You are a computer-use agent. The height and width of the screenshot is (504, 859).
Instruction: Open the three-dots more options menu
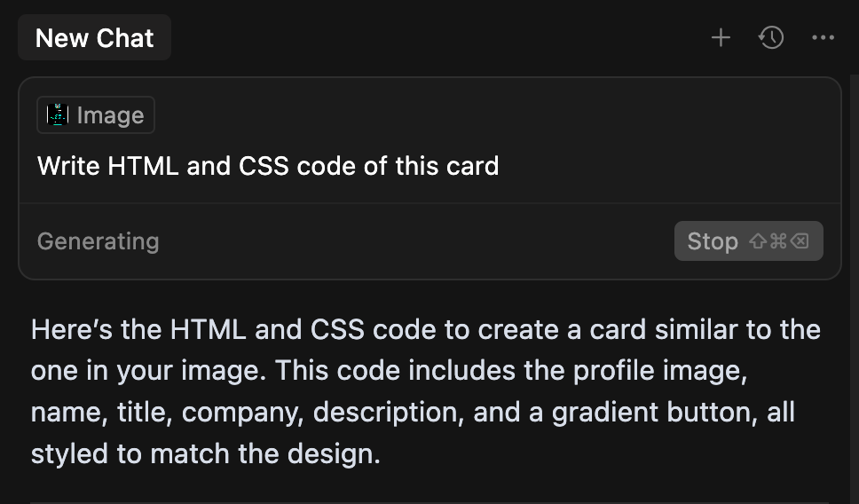tap(823, 38)
